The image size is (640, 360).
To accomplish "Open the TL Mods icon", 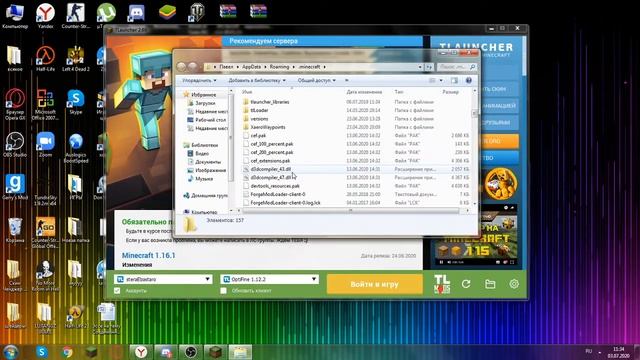I will (x=442, y=284).
